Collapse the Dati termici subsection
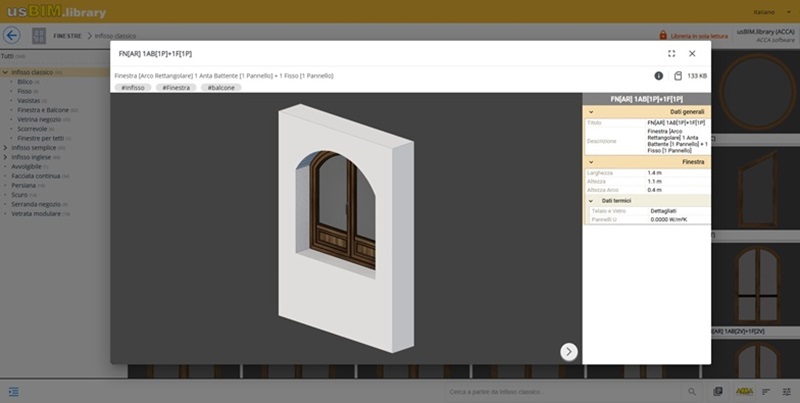 coord(591,200)
